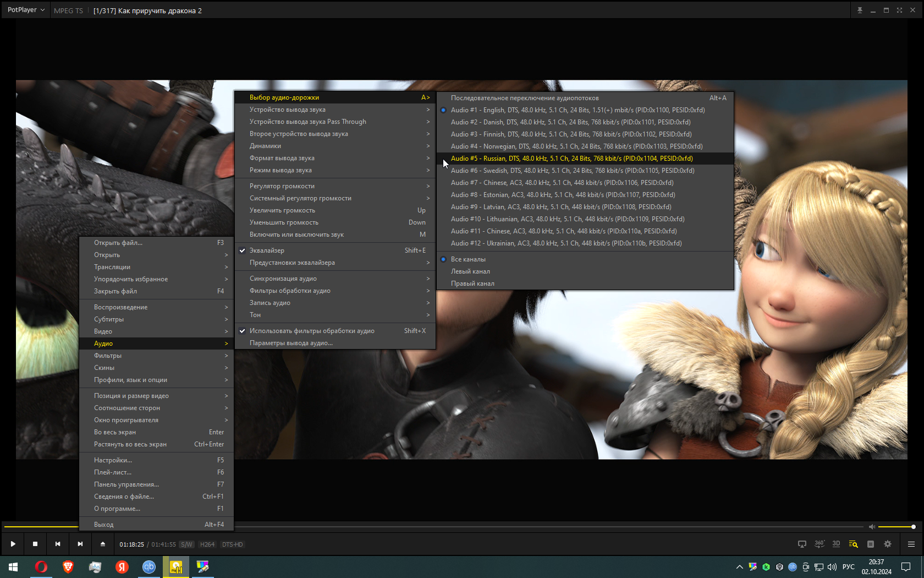The width and height of the screenshot is (924, 578).
Task: Click the H264 codec indicator
Action: pyautogui.click(x=207, y=544)
